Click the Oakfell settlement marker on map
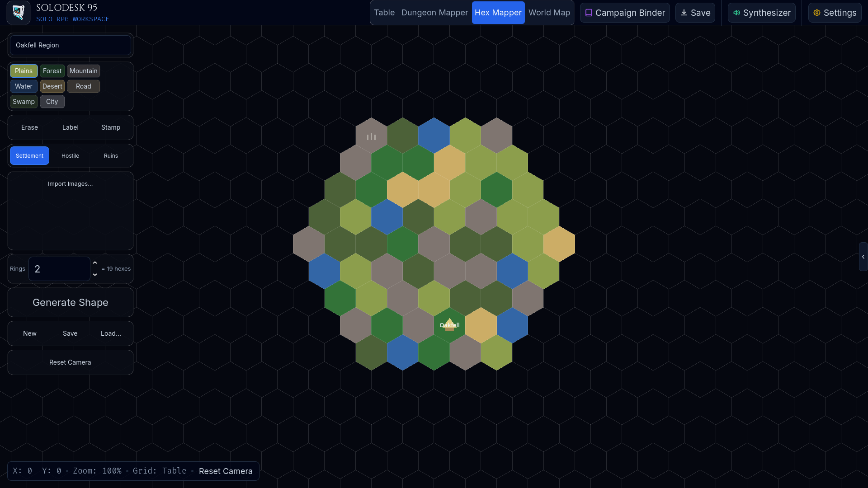Image resolution: width=868 pixels, height=488 pixels. [x=449, y=325]
